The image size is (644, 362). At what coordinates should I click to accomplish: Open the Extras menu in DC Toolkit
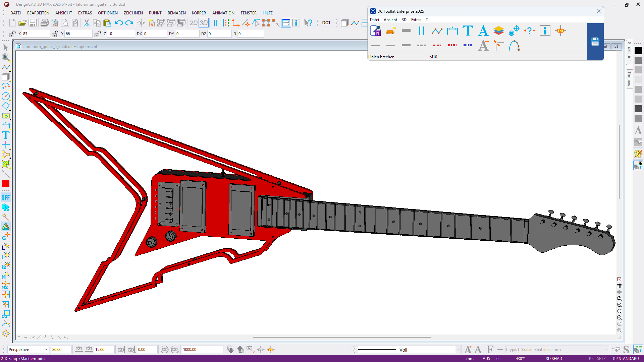click(416, 20)
